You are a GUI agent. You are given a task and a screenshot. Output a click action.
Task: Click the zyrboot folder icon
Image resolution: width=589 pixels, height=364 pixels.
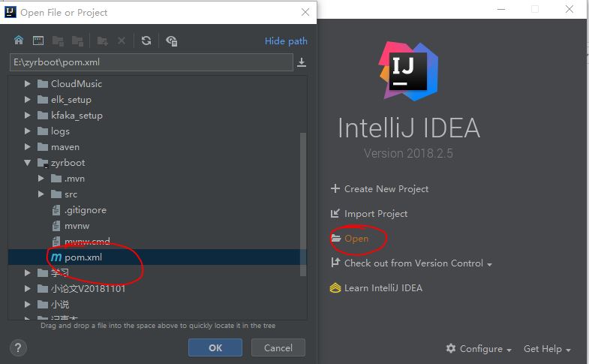click(43, 163)
